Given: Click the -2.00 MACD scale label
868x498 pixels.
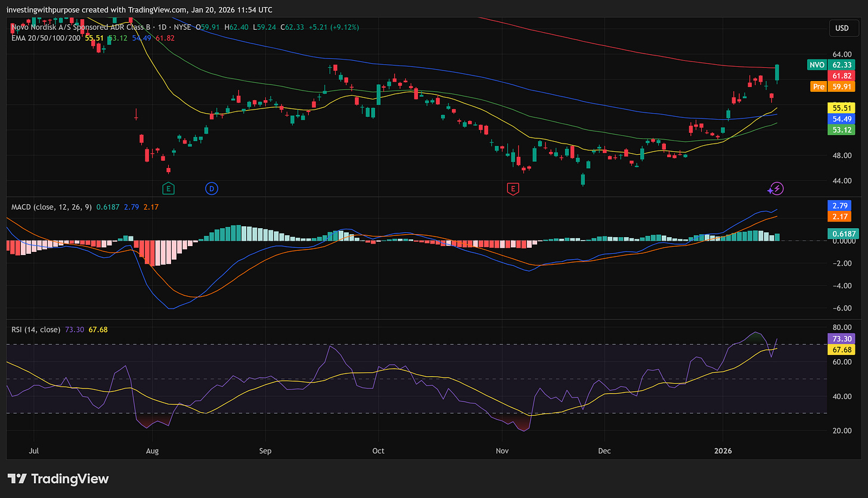Looking at the screenshot, I should point(841,263).
